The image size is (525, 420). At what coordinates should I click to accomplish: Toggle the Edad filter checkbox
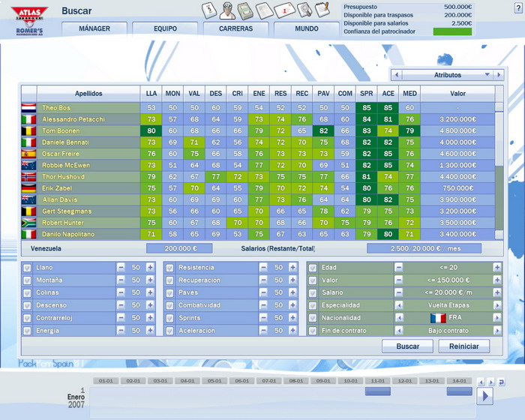click(x=312, y=268)
